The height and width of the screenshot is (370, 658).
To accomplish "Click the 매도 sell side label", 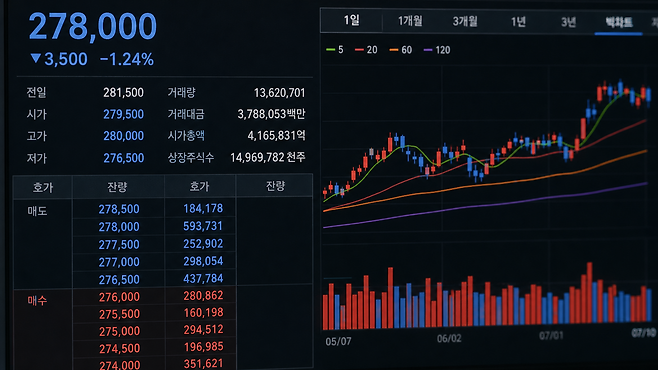I will (x=37, y=211).
